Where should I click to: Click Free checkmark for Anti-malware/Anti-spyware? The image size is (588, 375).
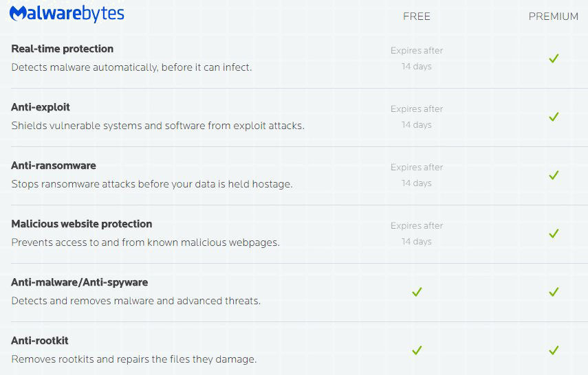pyautogui.click(x=416, y=292)
